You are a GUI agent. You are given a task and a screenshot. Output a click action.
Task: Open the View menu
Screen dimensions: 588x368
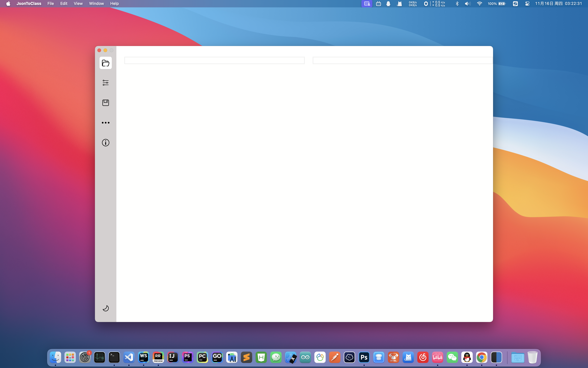point(78,4)
